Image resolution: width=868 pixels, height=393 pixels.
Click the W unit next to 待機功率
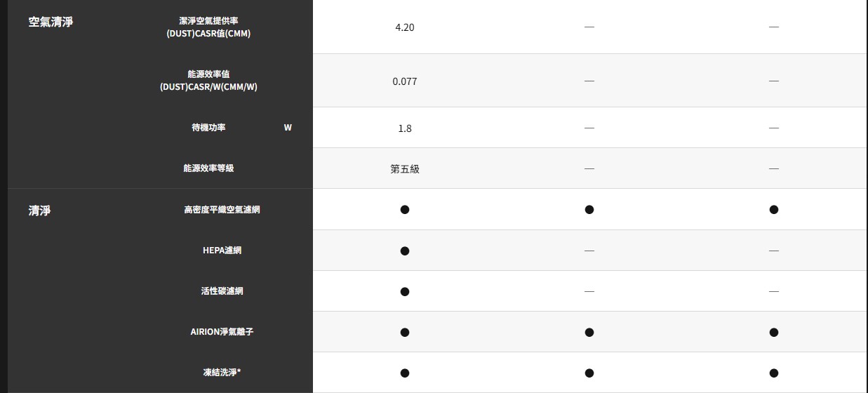click(x=288, y=128)
